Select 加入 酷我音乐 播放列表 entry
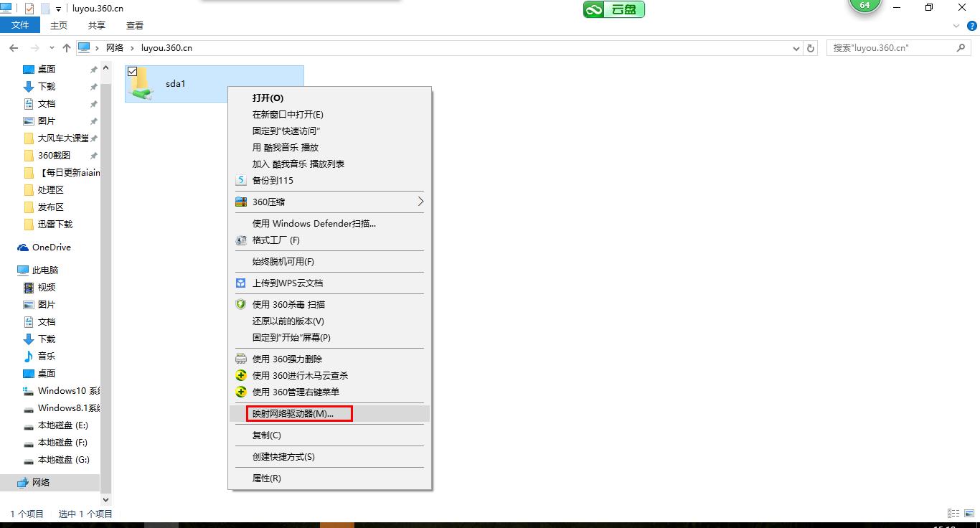The image size is (980, 528). click(329, 164)
